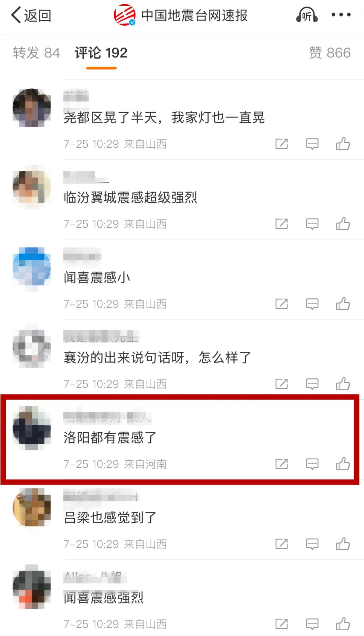The image size is (364, 636).
Task: View avatar of 吕梁也感觉到了 commenter
Action: click(x=32, y=507)
